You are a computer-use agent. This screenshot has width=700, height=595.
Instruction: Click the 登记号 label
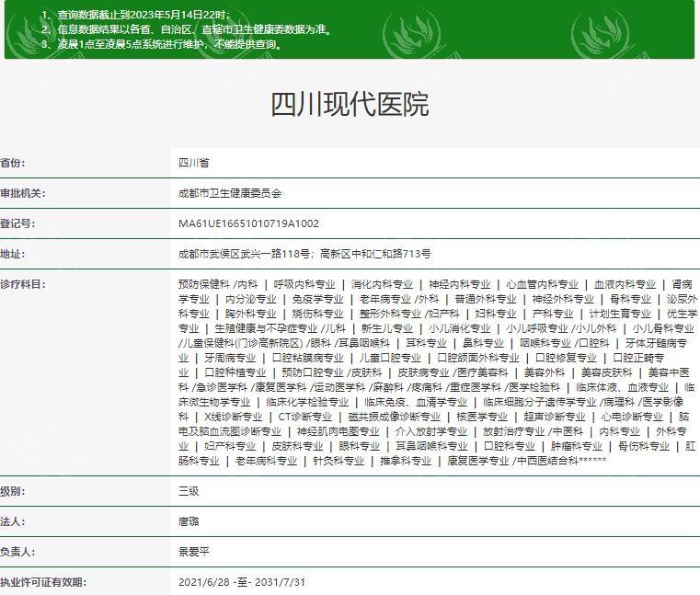tap(17, 223)
